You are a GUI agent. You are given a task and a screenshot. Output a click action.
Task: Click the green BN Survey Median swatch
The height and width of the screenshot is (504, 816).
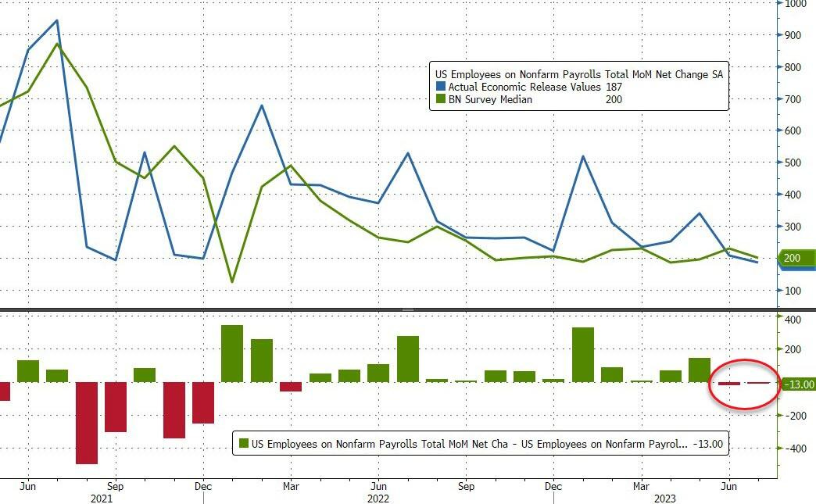(441, 99)
